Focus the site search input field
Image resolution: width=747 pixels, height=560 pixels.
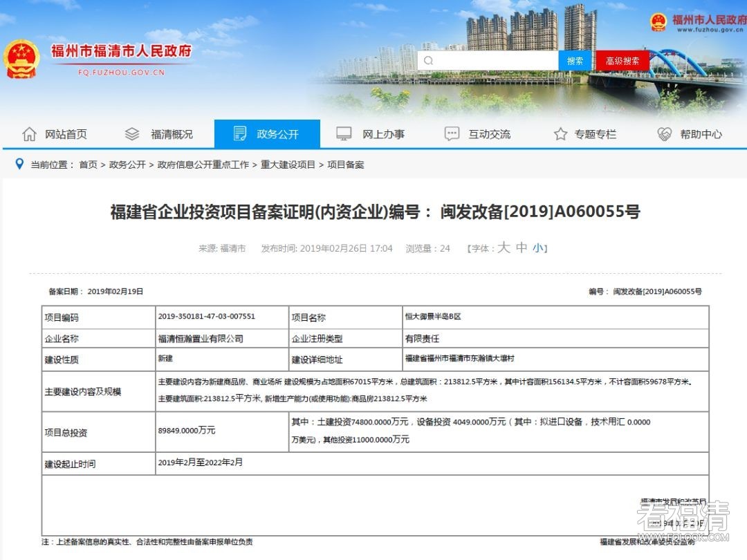pyautogui.click(x=488, y=60)
